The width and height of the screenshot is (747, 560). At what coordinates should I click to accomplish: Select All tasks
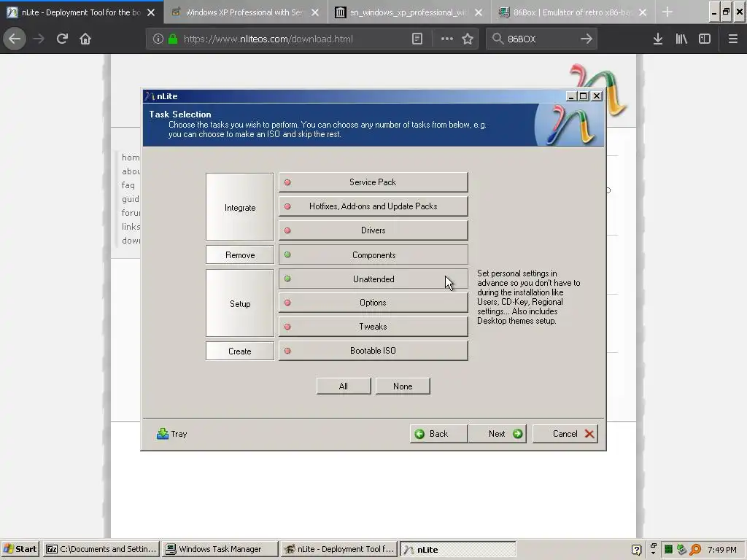coord(344,386)
